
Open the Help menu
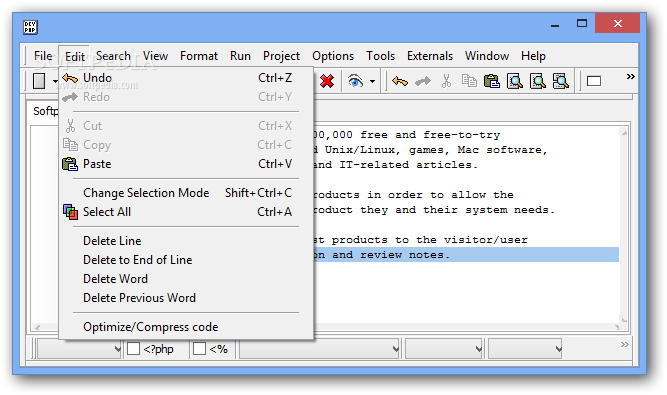point(533,56)
